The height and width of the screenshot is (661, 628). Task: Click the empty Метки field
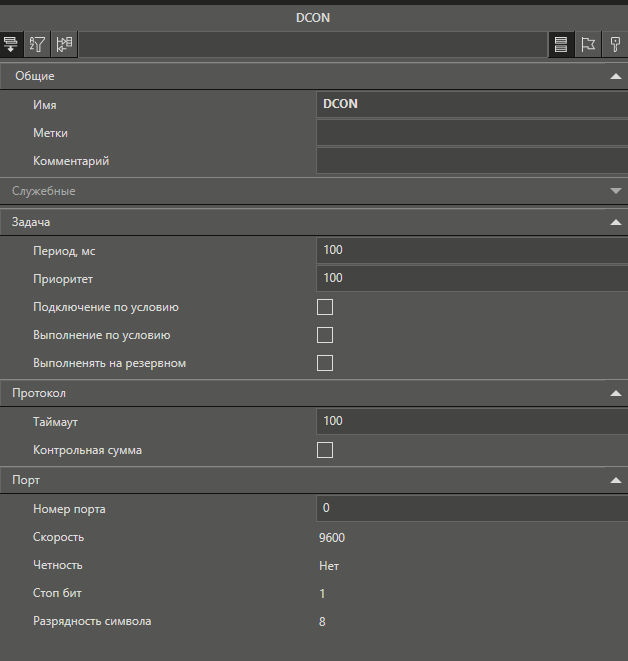coord(471,132)
